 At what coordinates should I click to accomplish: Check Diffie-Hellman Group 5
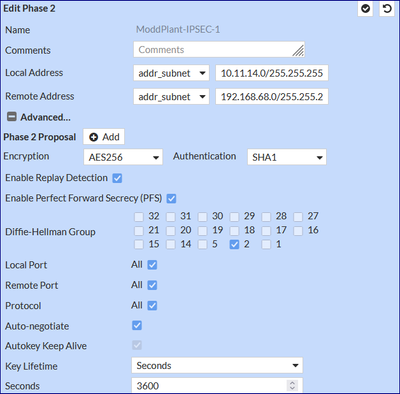(202, 245)
